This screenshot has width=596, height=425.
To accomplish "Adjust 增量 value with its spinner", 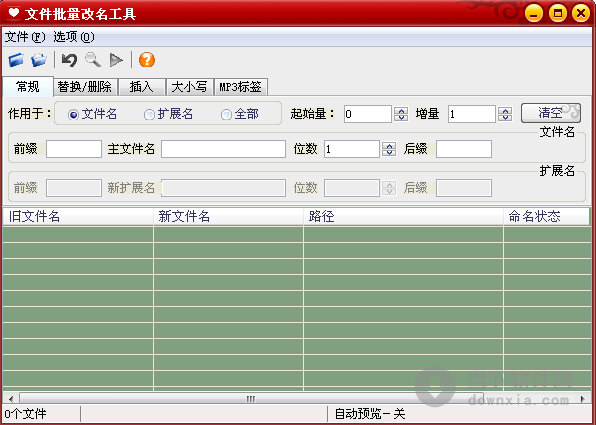I will tap(505, 114).
